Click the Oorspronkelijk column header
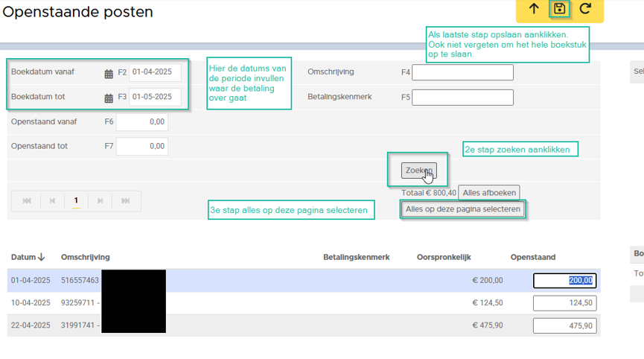Image resolution: width=644 pixels, height=359 pixels. coord(444,257)
